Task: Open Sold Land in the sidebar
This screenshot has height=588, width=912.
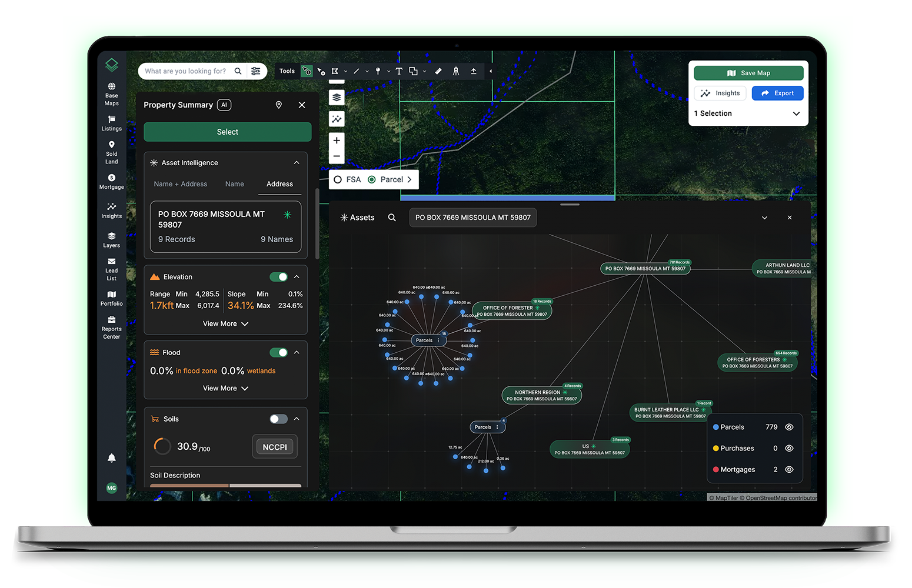Action: coord(111,152)
